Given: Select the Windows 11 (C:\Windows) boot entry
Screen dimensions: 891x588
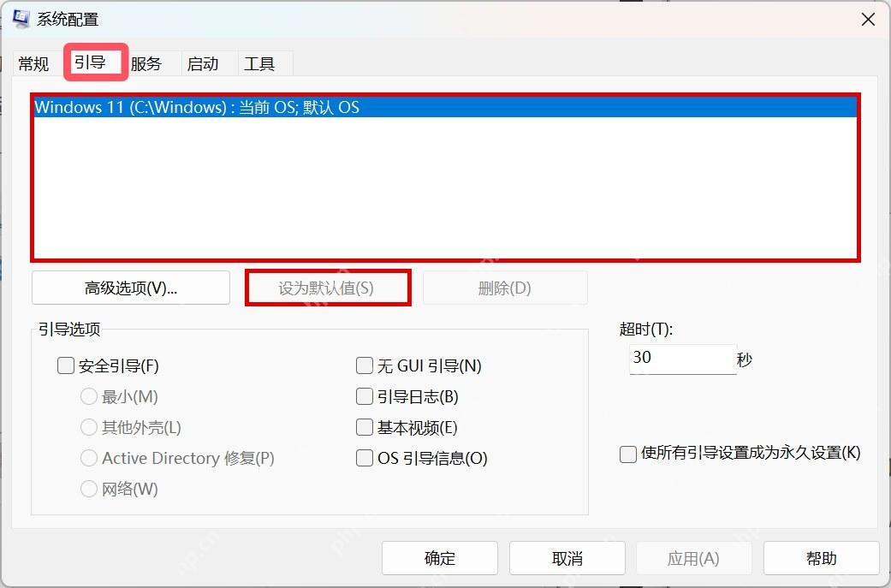Looking at the screenshot, I should (445, 107).
